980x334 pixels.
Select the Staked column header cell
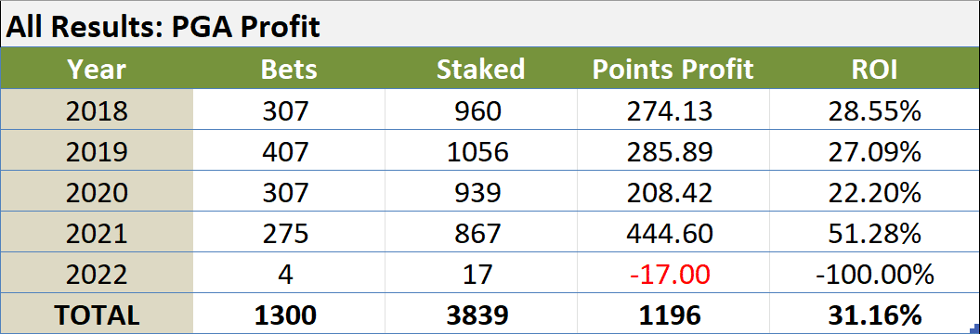[480, 70]
